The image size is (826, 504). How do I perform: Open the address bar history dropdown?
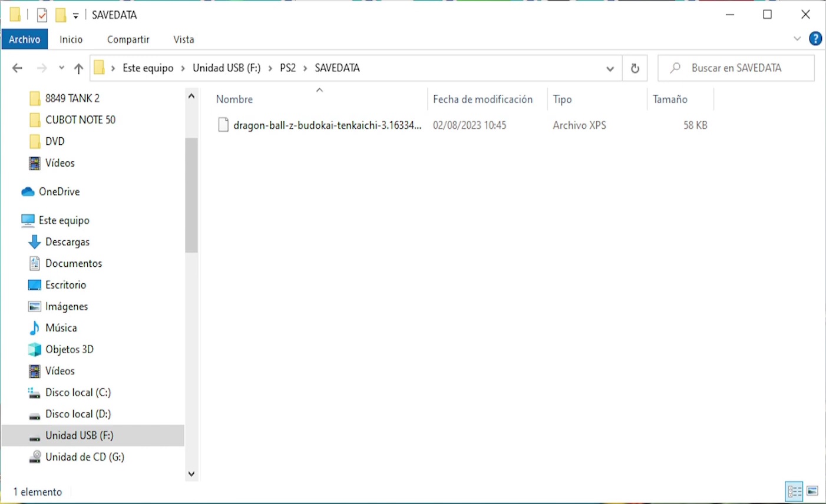pos(610,68)
